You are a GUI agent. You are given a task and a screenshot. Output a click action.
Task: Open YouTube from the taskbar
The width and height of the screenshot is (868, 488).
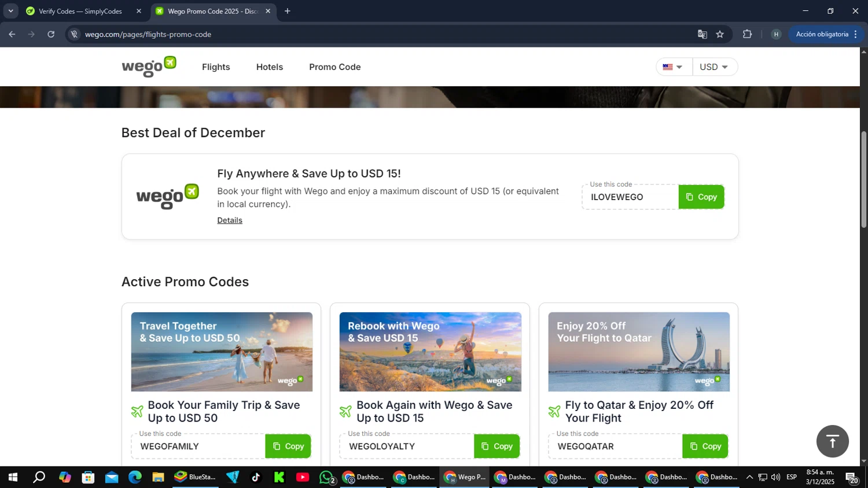coord(303,477)
